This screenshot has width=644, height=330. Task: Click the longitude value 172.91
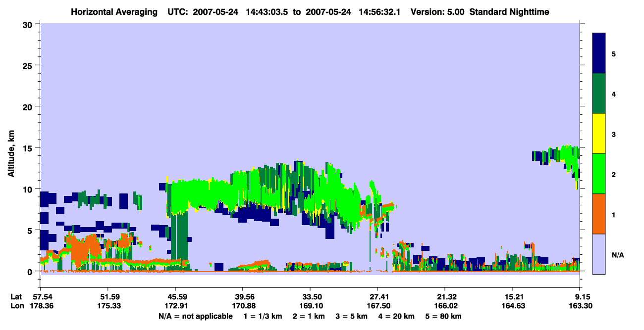(175, 306)
